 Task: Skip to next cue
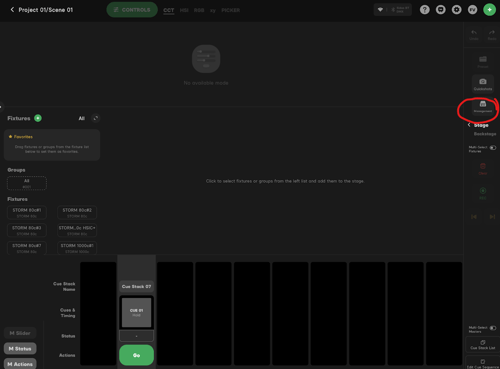coord(492,217)
